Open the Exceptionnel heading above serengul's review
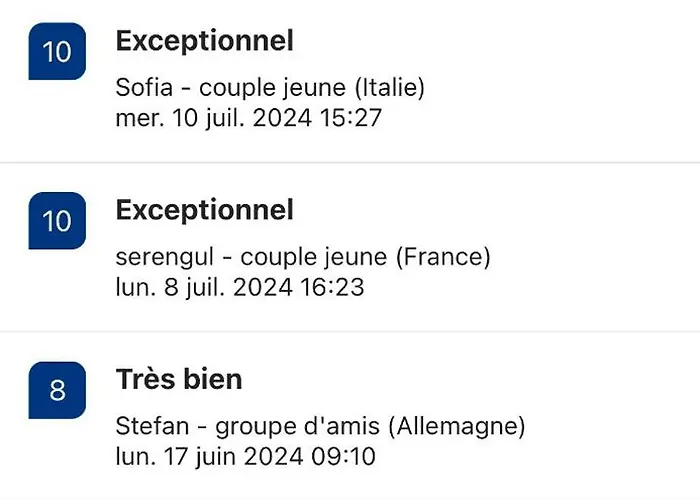 [x=205, y=210]
